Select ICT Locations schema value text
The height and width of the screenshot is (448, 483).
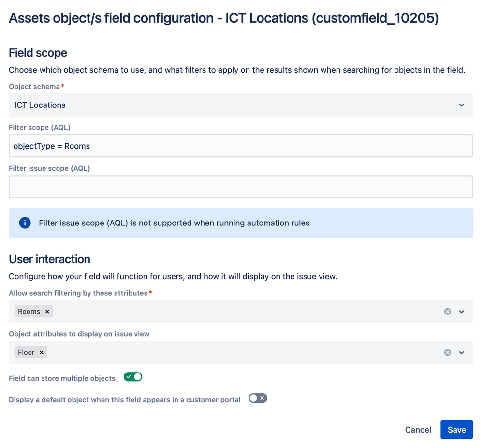[x=40, y=105]
